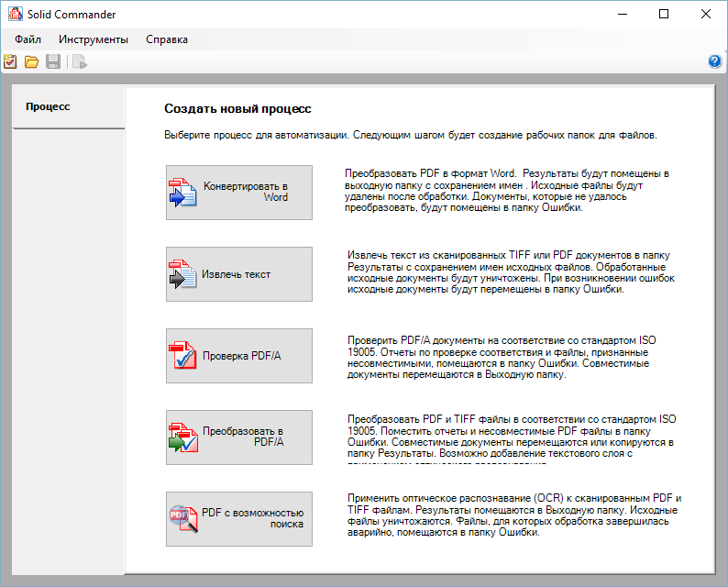The width and height of the screenshot is (728, 587).
Task: Click the description starting Преобразовать PDF в формат Word
Action: point(507,191)
